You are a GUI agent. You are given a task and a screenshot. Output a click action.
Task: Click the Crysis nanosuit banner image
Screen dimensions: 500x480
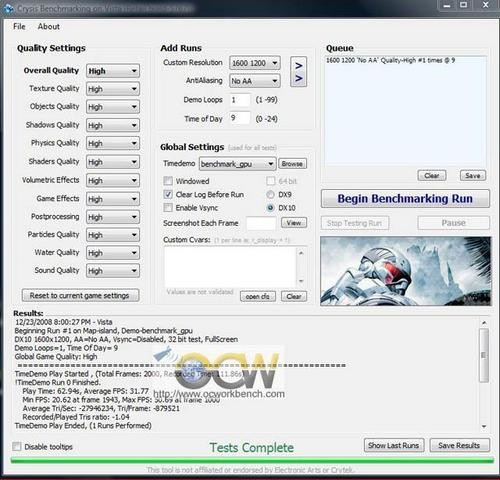(x=405, y=271)
